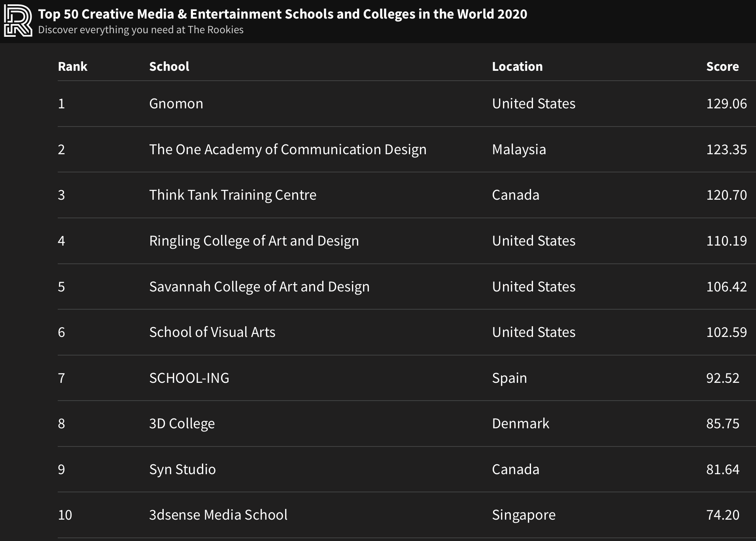This screenshot has height=541, width=756.
Task: Select the 3D College entry
Action: tap(182, 424)
